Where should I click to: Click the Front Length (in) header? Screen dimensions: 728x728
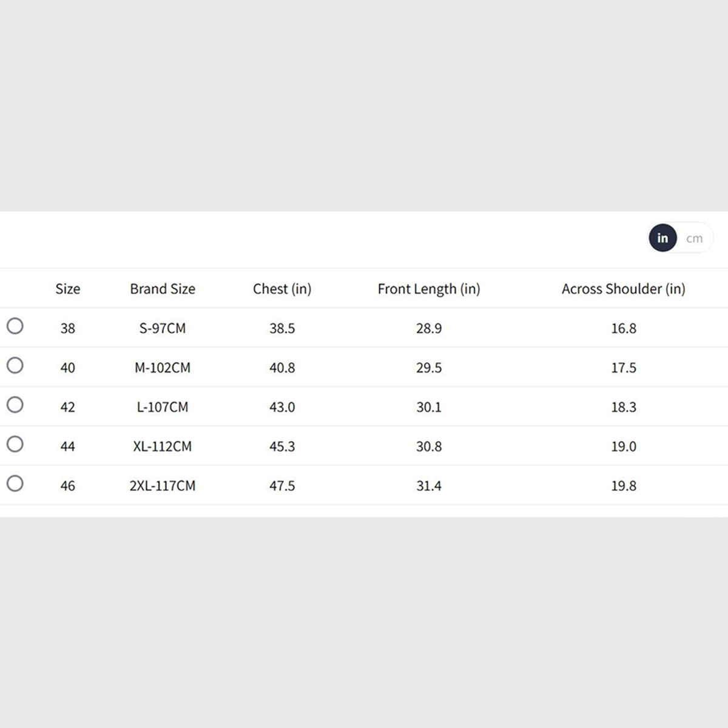tap(429, 289)
